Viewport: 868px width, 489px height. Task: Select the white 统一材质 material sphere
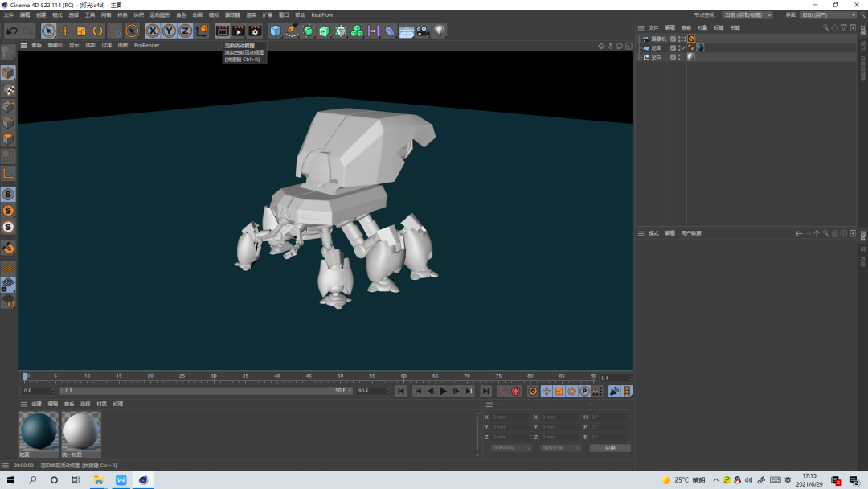point(81,431)
